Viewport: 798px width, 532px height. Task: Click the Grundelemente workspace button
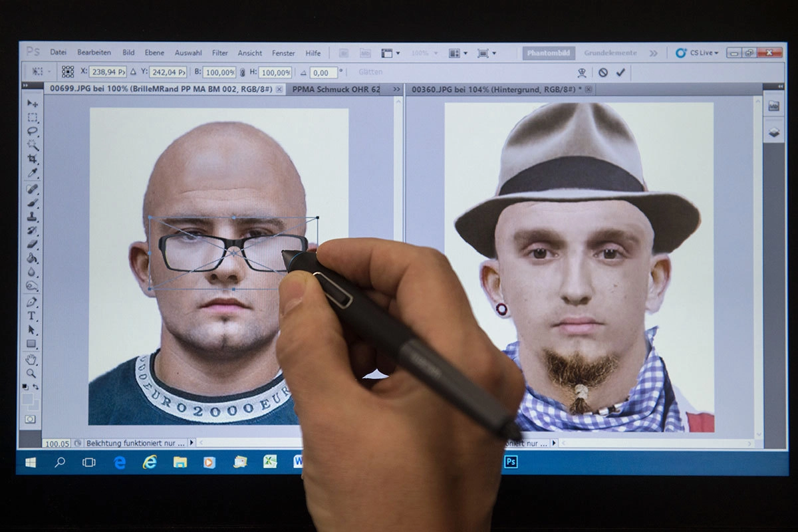(610, 53)
